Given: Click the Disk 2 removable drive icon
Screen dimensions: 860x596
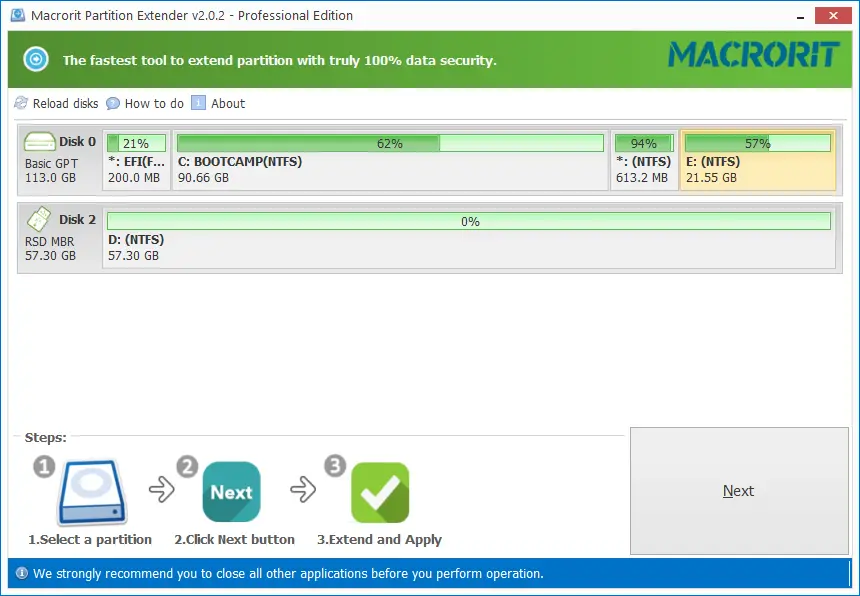Looking at the screenshot, I should pos(39,219).
